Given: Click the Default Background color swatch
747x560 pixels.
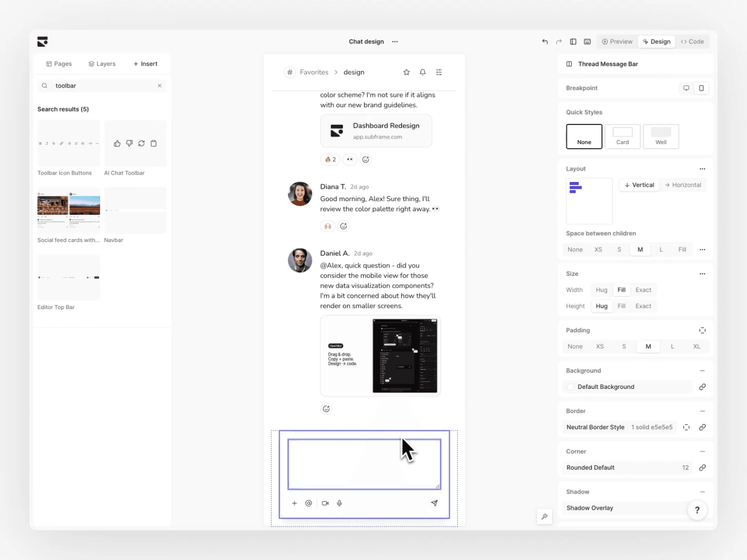Looking at the screenshot, I should click(x=570, y=387).
